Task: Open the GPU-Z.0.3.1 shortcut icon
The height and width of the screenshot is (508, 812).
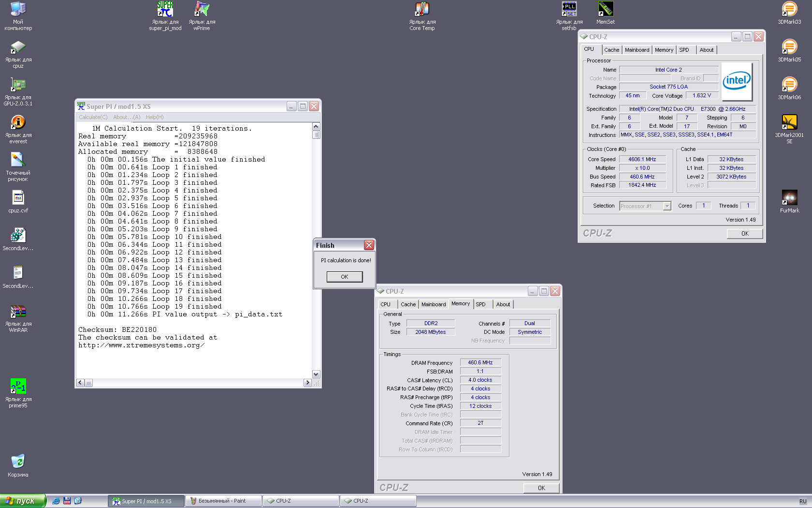Action: pos(18,92)
